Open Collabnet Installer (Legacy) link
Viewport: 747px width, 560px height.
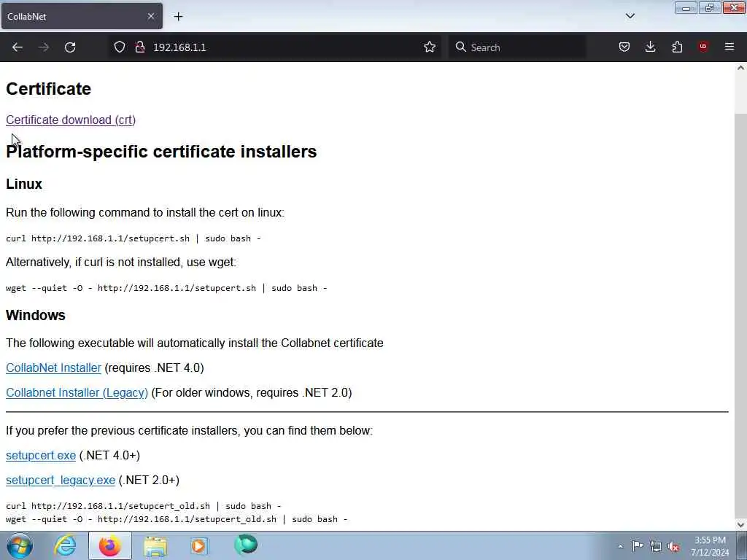click(77, 393)
